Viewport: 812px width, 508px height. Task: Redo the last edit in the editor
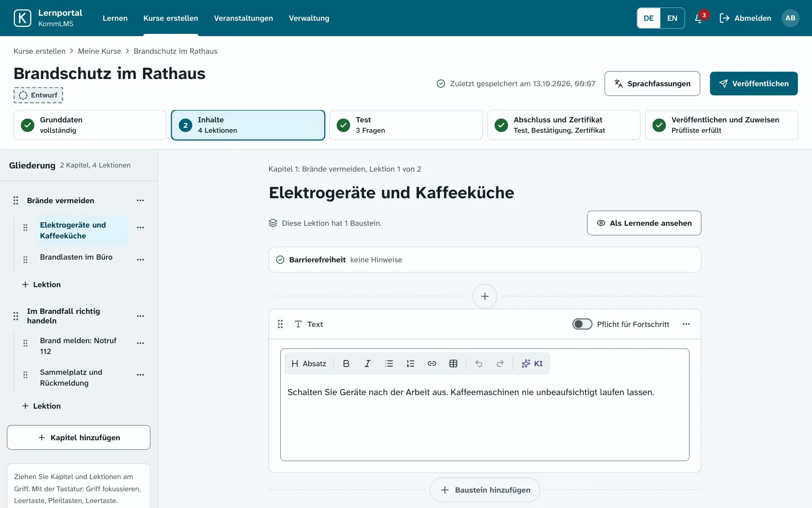coord(500,364)
